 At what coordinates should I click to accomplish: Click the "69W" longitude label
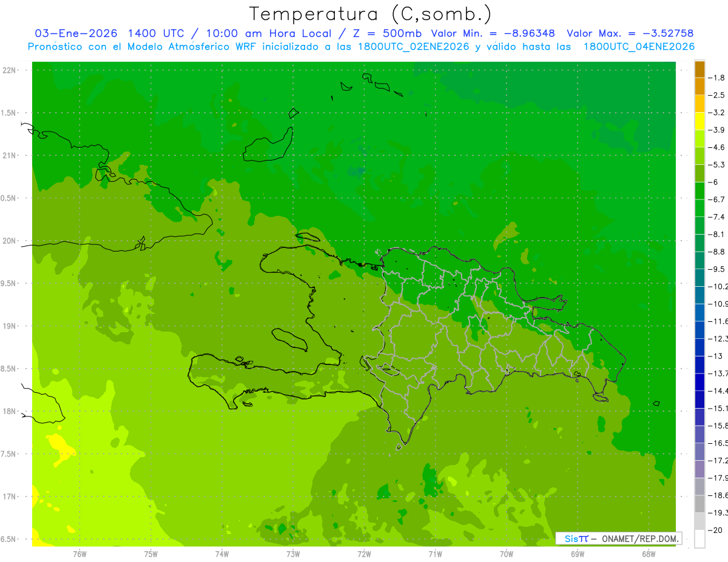coord(577,554)
